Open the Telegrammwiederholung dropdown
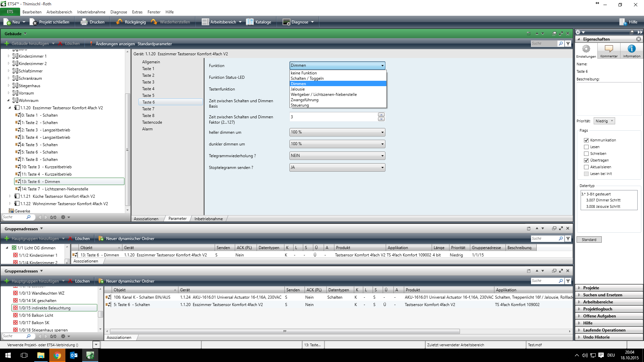The width and height of the screenshot is (644, 362). [x=337, y=156]
